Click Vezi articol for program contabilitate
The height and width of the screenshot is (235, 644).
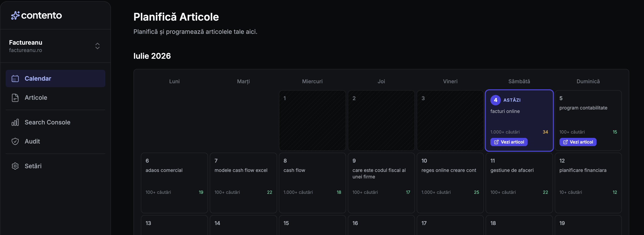(578, 142)
